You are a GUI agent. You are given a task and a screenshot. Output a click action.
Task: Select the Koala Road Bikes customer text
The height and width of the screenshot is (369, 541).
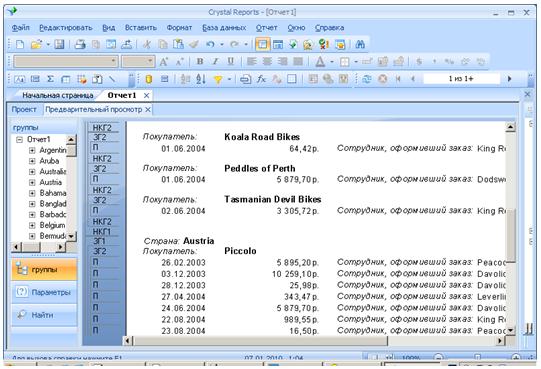[x=262, y=137]
